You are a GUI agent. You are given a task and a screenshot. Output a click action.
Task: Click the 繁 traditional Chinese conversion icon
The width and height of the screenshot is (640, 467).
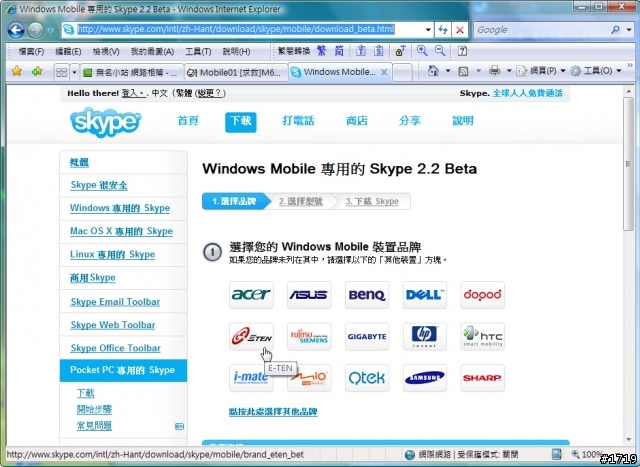click(x=322, y=51)
